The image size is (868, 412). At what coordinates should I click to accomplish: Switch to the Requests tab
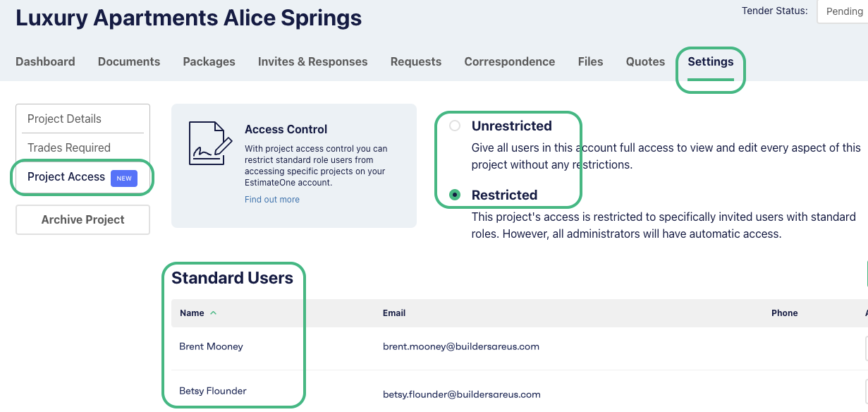416,61
